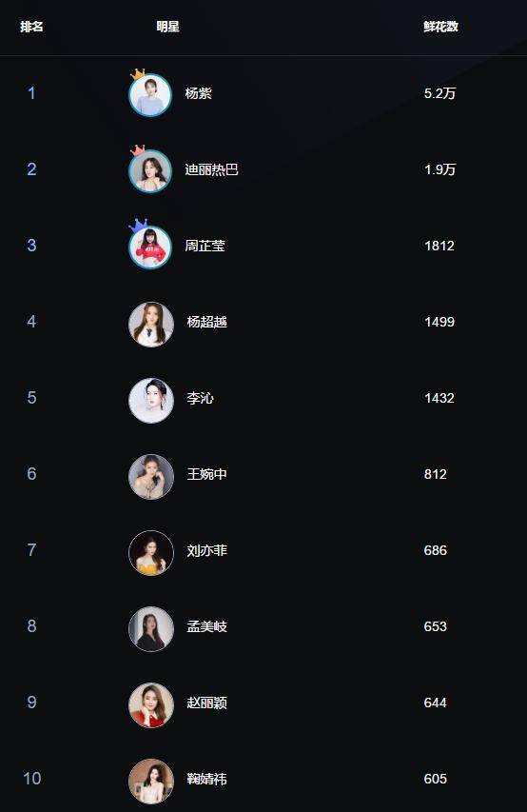Click the 鲜花数 column header
Image resolution: width=527 pixels, height=812 pixels.
440,27
